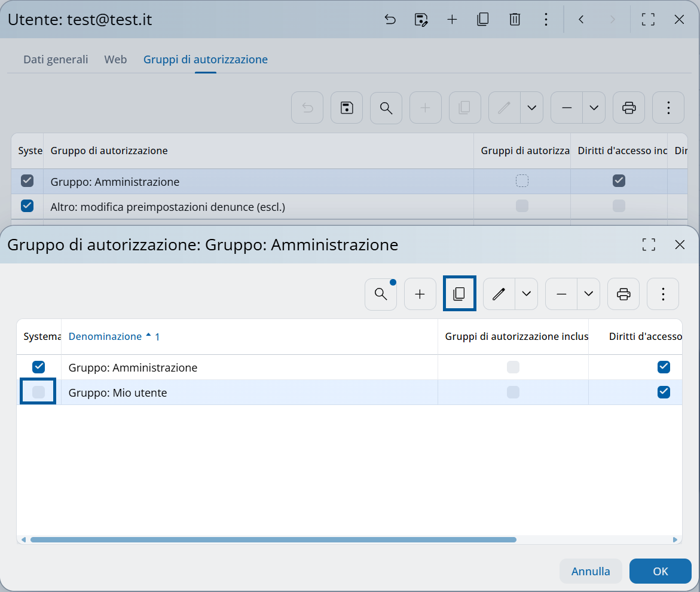Image resolution: width=700 pixels, height=592 pixels.
Task: Open the dialog's three-dot more options menu
Action: click(x=662, y=294)
